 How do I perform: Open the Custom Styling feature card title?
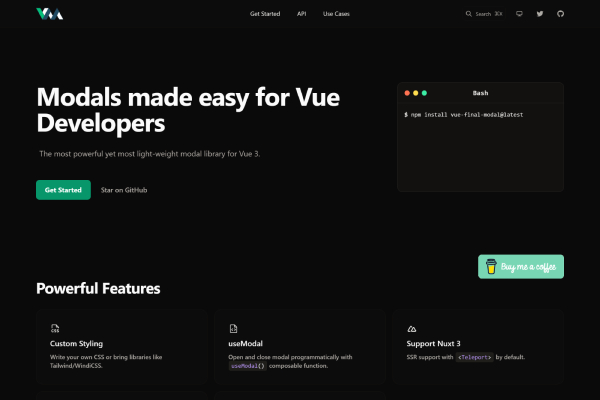click(76, 344)
